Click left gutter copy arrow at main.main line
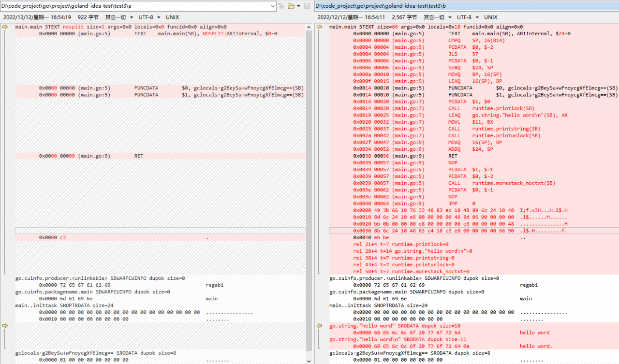The image size is (619, 364). tap(5, 27)
